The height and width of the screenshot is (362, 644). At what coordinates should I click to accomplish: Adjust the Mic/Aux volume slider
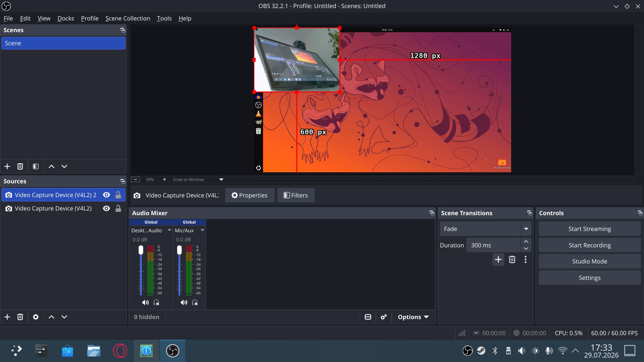pos(179,250)
